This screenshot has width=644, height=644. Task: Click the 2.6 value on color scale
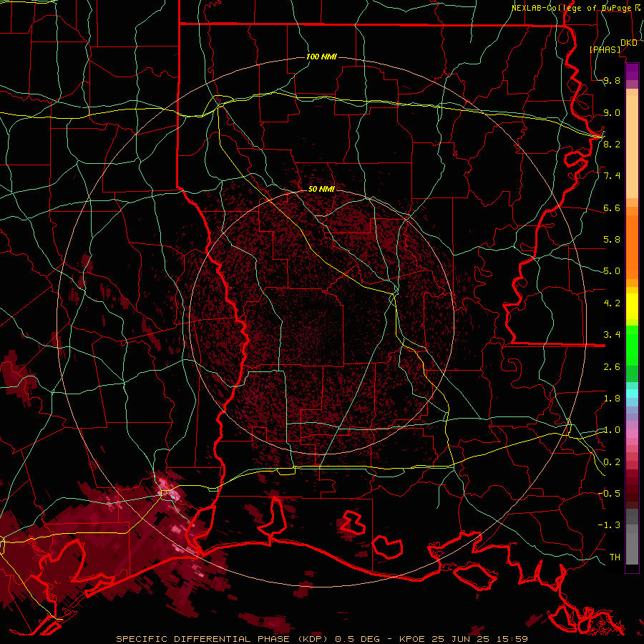[x=612, y=366]
